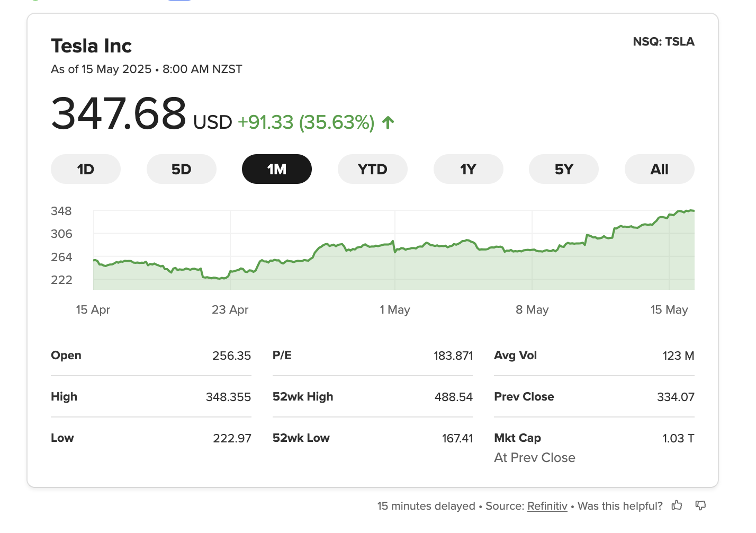The width and height of the screenshot is (756, 533).
Task: Click the 264 y-axis label
Action: (61, 257)
